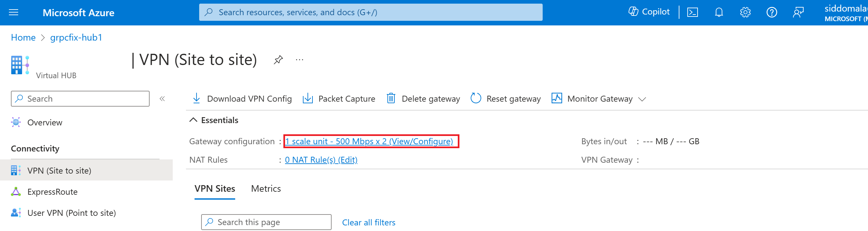
Task: Collapse the Essentials section
Action: [194, 120]
